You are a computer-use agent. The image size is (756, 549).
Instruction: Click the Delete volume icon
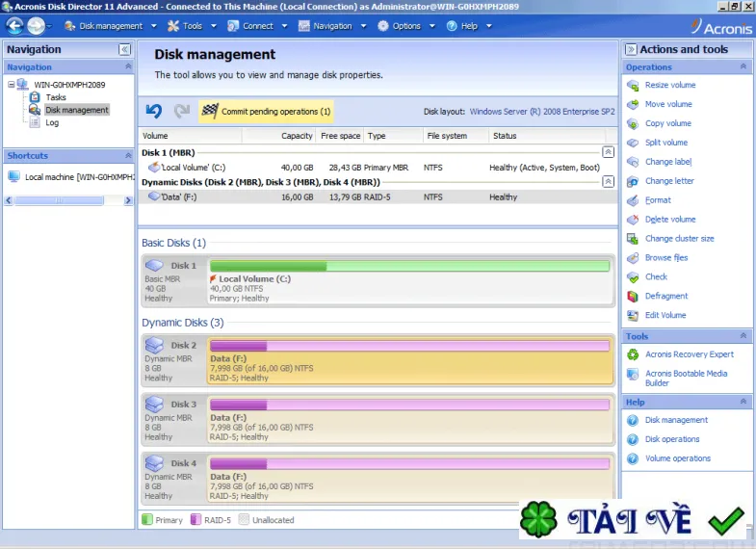633,220
